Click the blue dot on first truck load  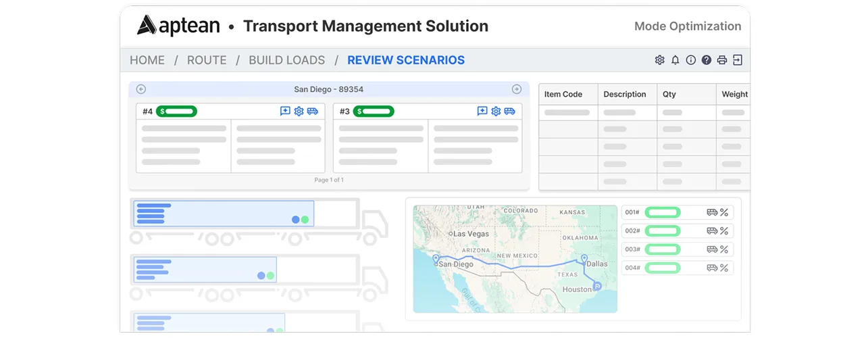[295, 220]
